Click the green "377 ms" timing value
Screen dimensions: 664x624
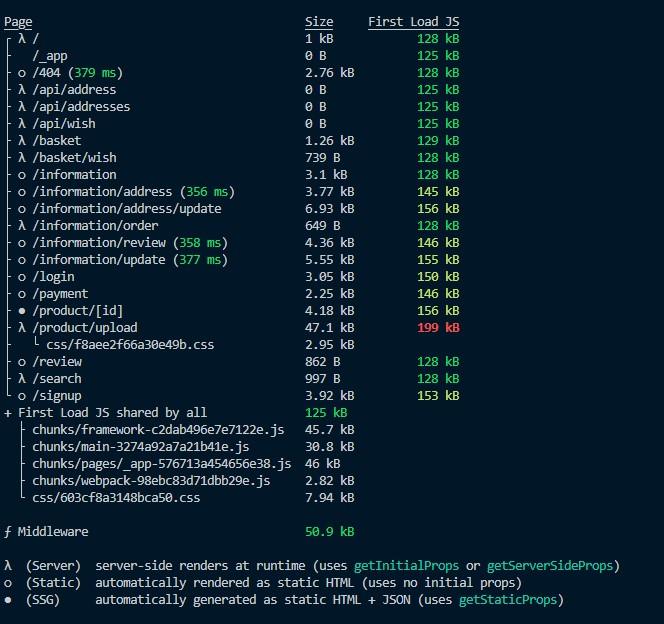[x=200, y=260]
